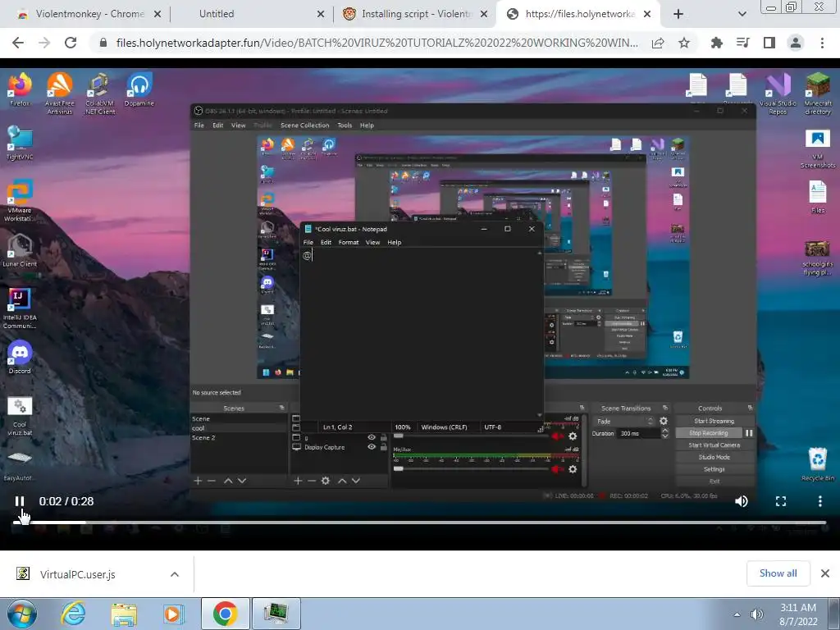Open the system tray volume control

click(757, 614)
